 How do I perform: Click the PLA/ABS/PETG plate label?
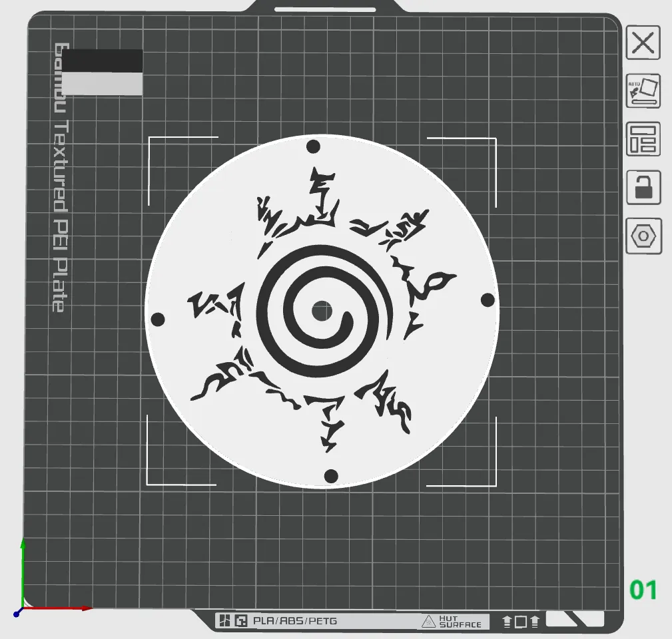295,620
